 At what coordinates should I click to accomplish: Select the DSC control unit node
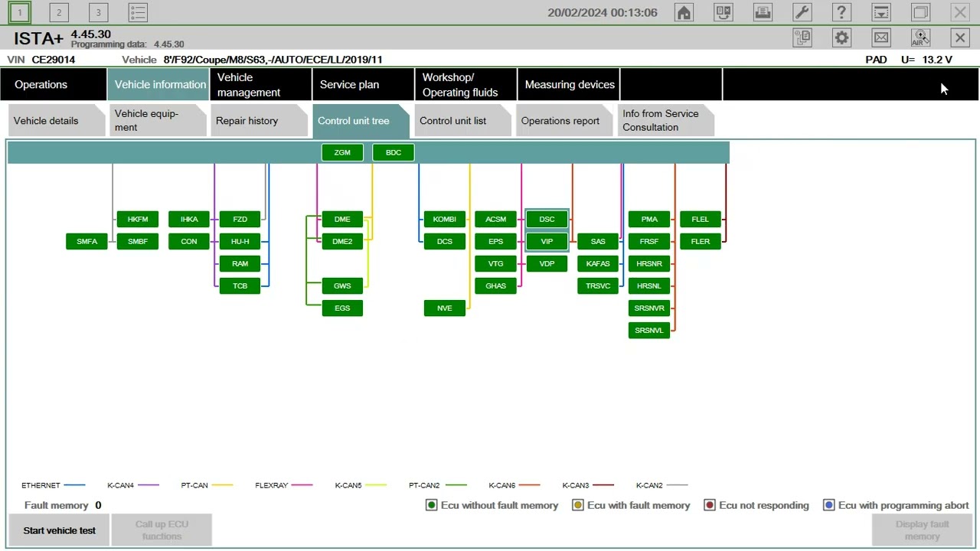click(x=547, y=219)
